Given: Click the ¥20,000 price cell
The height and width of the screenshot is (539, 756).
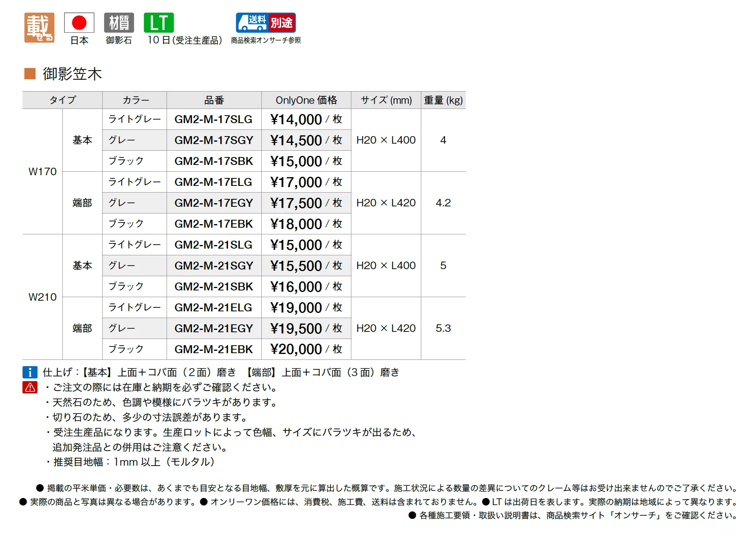Looking at the screenshot, I should pos(306,349).
